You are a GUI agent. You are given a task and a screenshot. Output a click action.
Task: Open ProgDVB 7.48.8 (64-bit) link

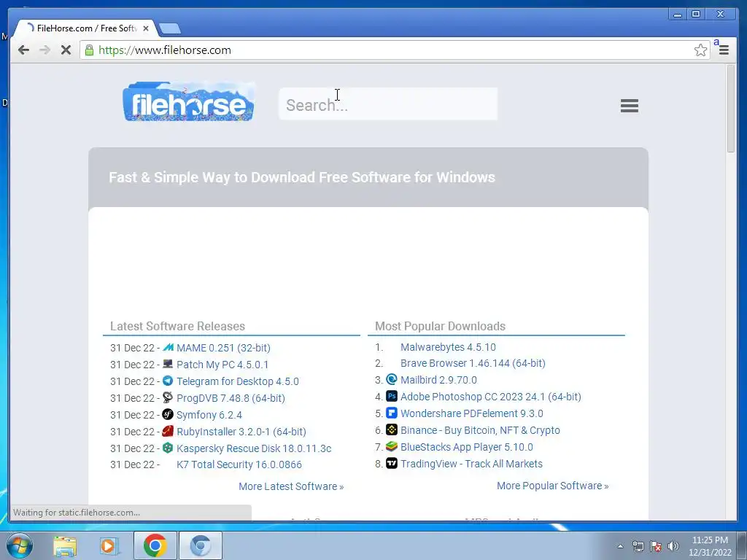[231, 397]
